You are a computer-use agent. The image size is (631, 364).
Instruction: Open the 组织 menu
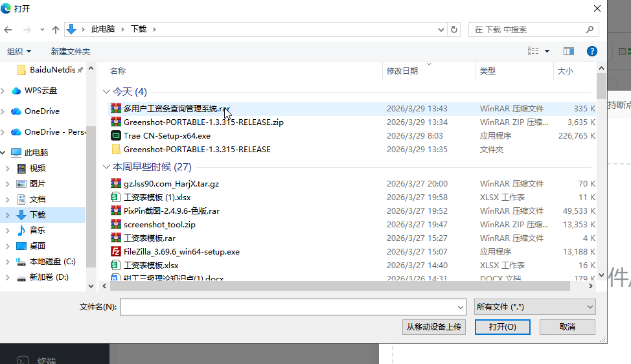coord(19,51)
